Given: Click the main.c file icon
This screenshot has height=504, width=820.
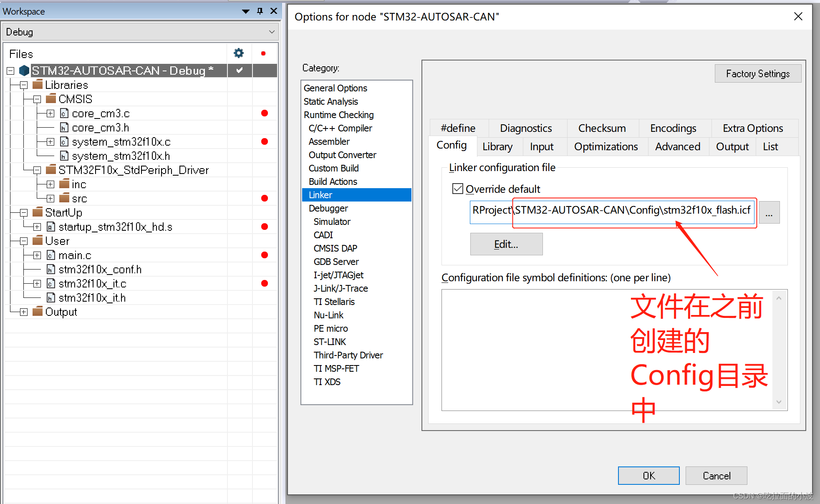Looking at the screenshot, I should coord(51,255).
